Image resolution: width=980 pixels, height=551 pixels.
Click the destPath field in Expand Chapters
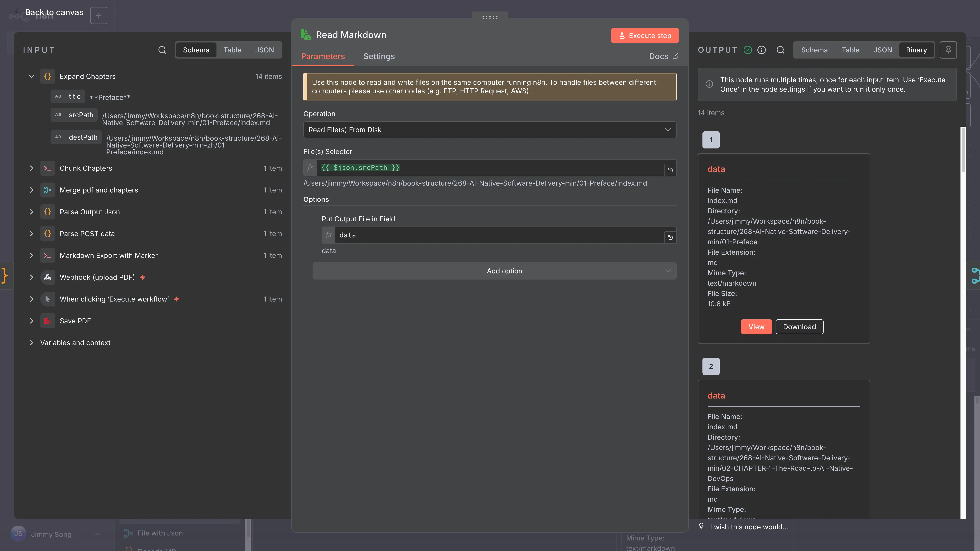click(76, 137)
